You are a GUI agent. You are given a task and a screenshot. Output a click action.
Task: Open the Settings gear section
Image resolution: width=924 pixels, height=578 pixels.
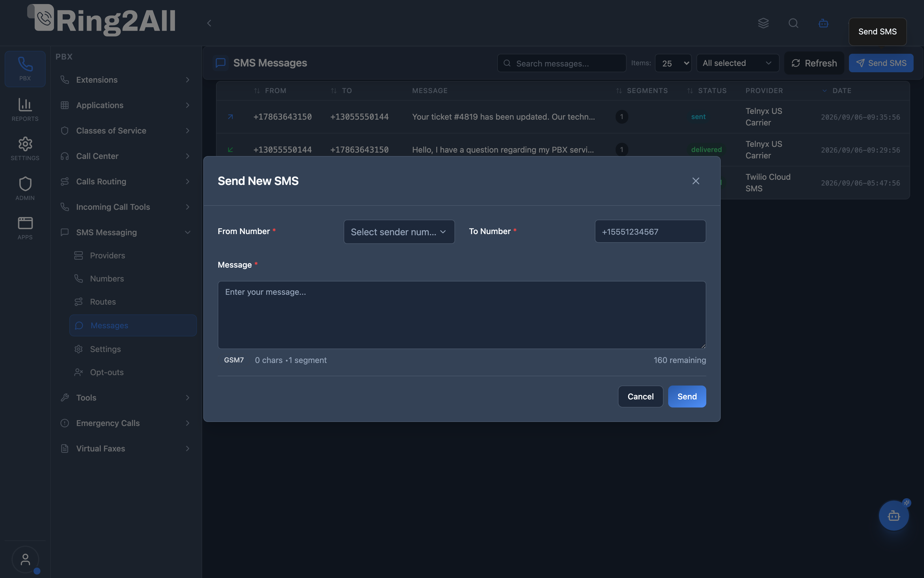pos(25,149)
